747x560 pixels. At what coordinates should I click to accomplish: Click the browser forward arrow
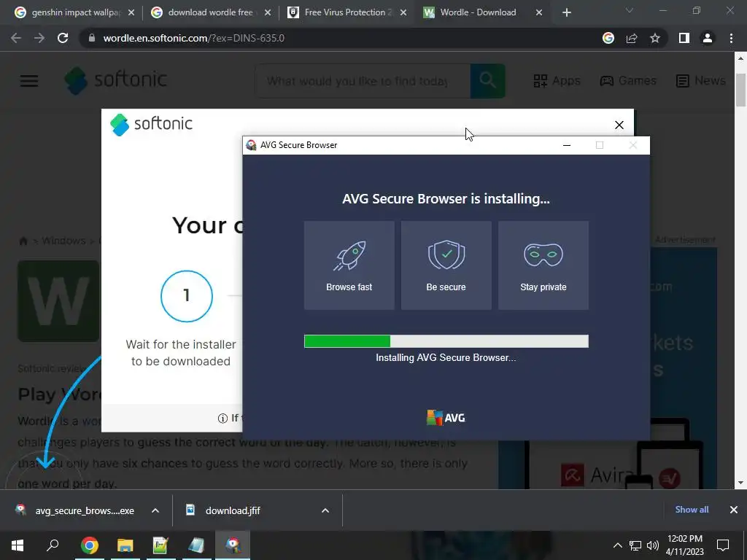(x=39, y=38)
